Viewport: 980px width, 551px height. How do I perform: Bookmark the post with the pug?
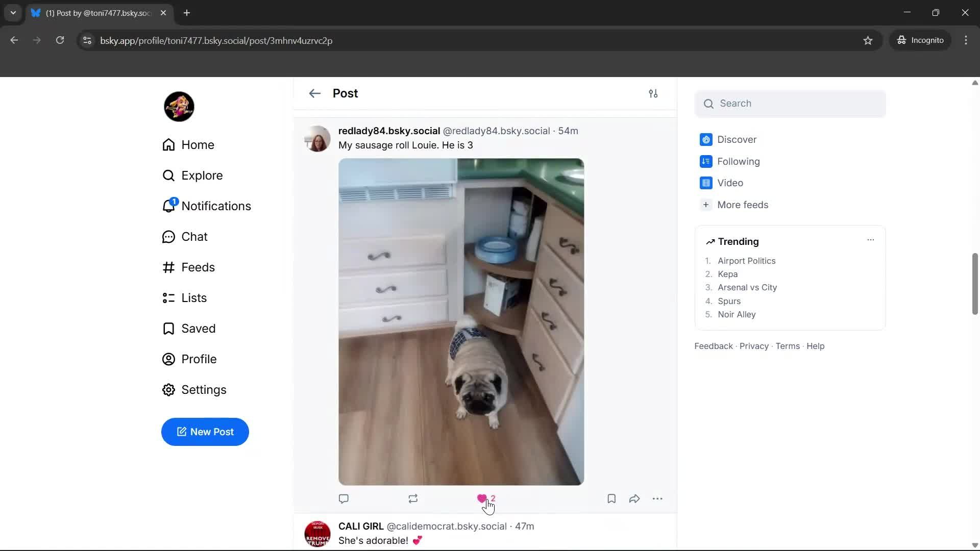(x=611, y=498)
